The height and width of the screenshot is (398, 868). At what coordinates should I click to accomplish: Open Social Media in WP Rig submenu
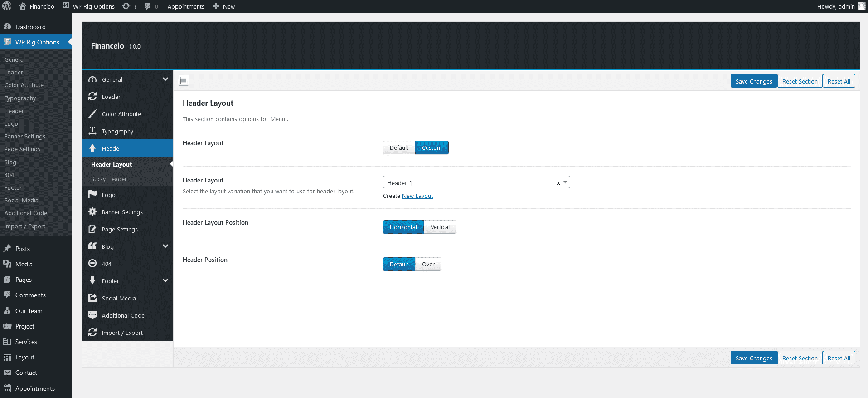pos(21,200)
